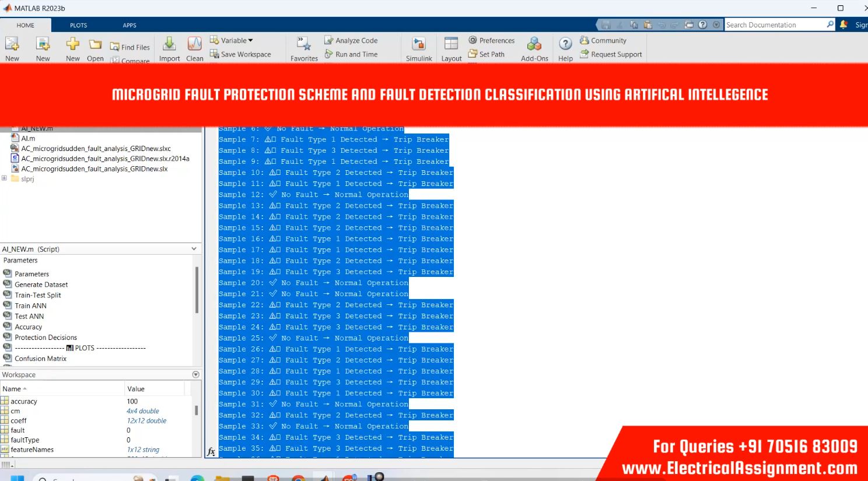Click the Sample 20 No Fault output line

(313, 282)
